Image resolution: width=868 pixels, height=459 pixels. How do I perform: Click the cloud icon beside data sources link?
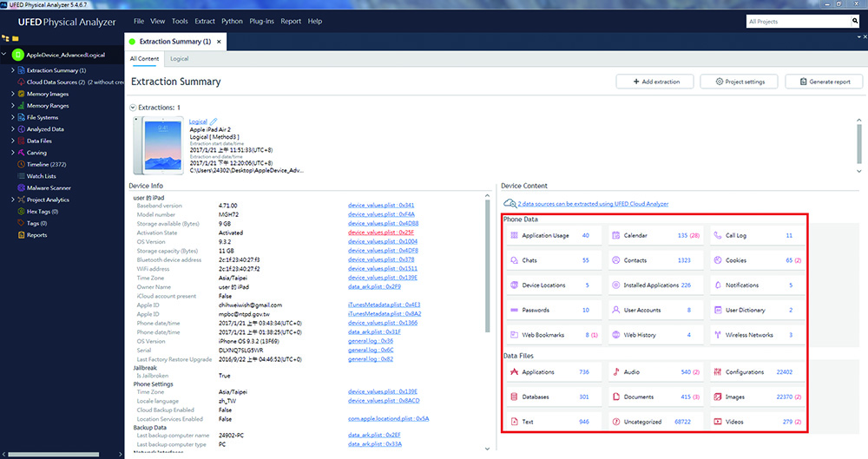point(510,203)
